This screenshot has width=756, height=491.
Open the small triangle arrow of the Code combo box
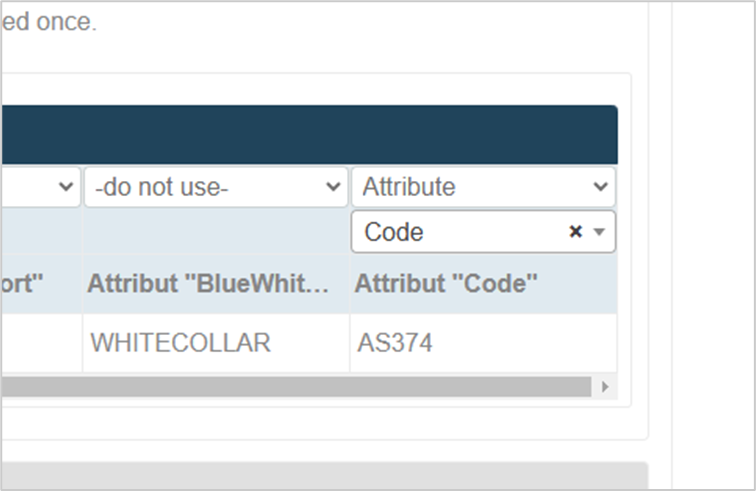(x=599, y=232)
